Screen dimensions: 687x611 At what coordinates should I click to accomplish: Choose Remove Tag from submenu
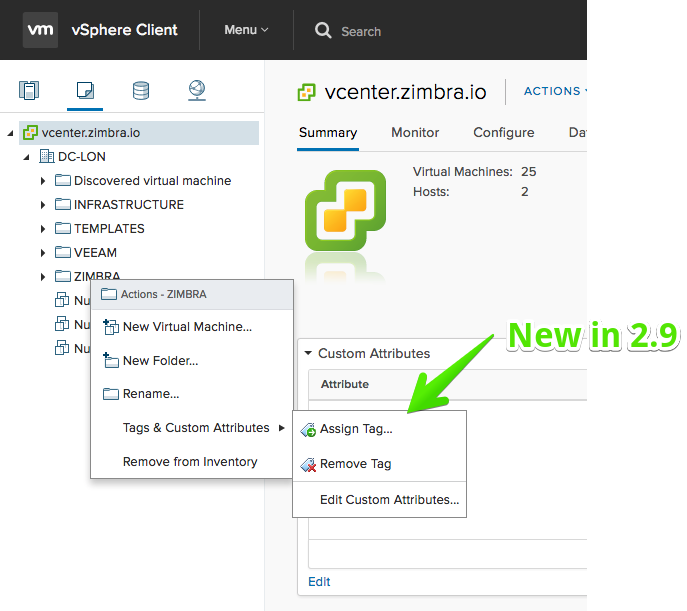[379, 464]
